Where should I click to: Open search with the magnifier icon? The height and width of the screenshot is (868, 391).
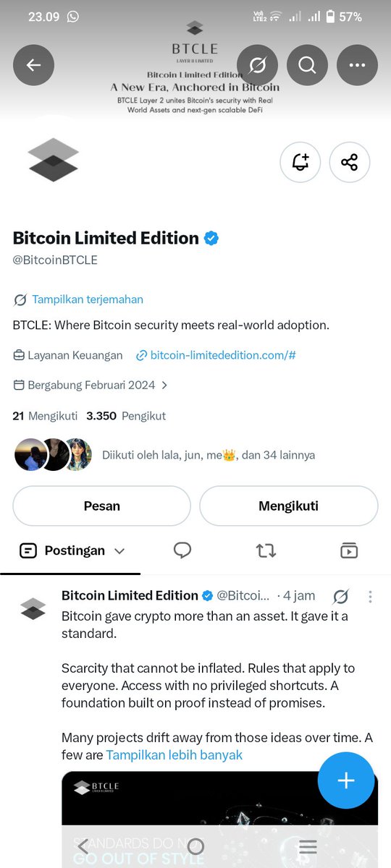coord(307,65)
